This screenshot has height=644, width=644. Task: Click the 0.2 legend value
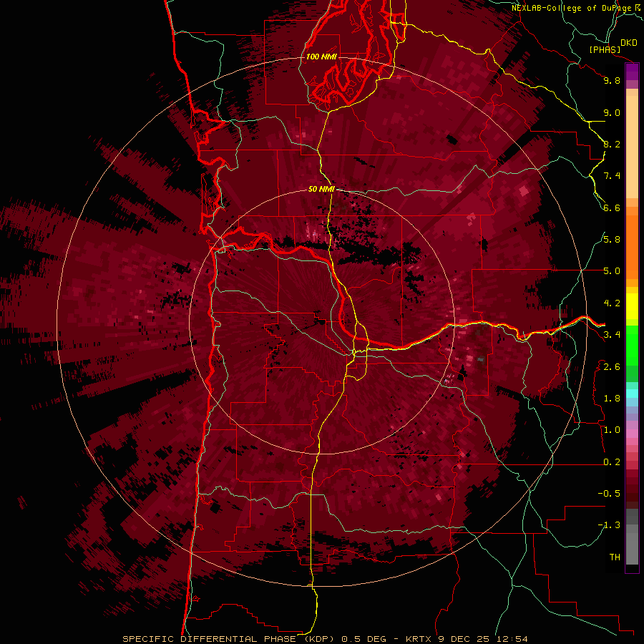[x=612, y=462]
